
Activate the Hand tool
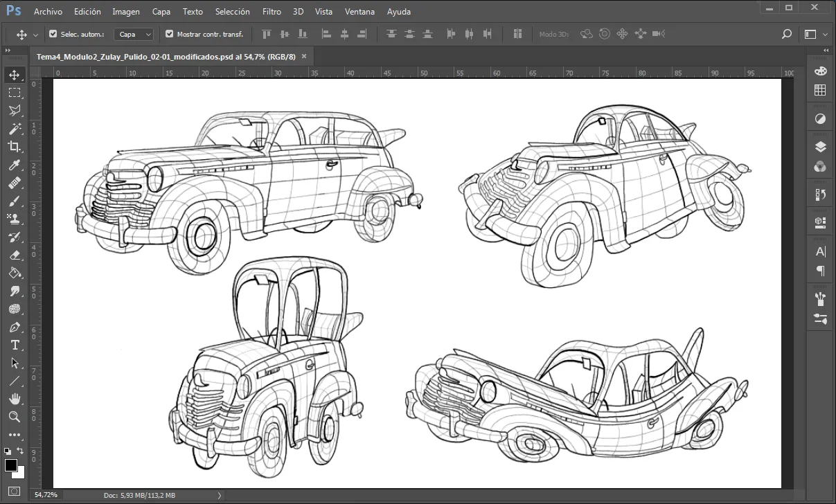[14, 399]
